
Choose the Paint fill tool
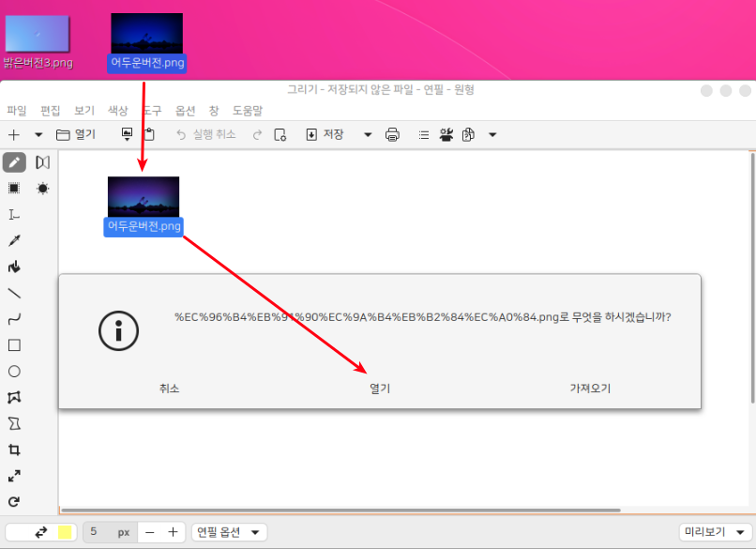[14, 267]
